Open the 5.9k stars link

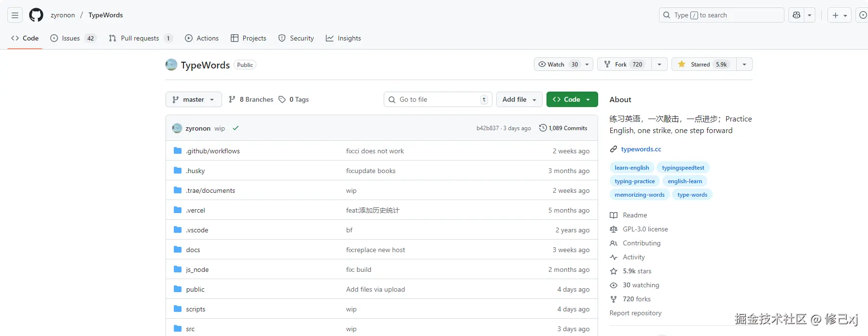click(x=631, y=271)
